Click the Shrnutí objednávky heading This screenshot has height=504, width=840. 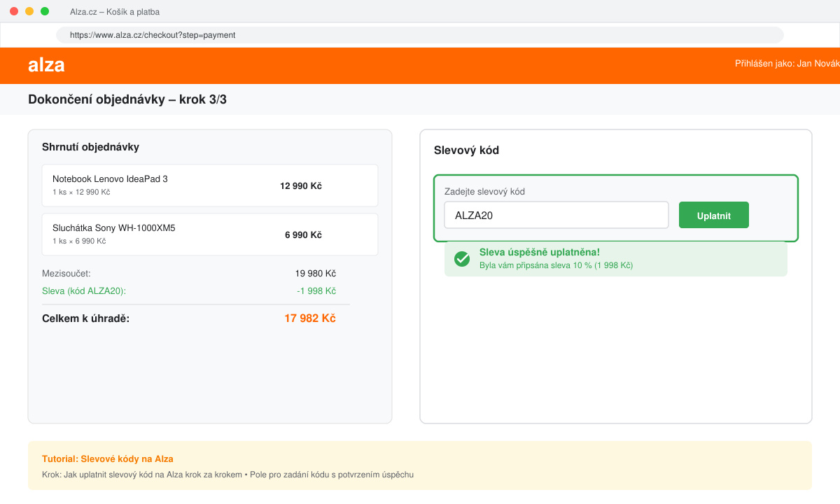(x=90, y=147)
